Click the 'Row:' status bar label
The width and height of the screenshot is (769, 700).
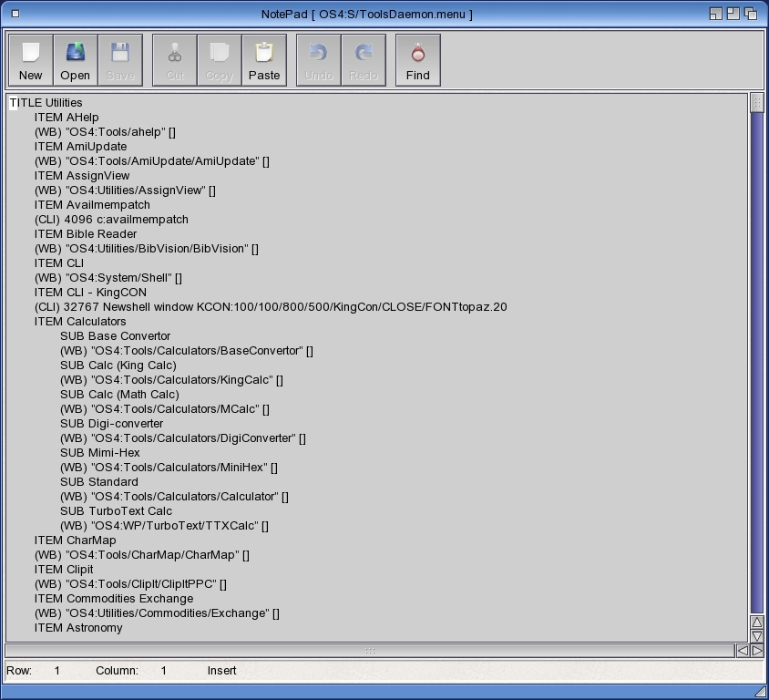[x=19, y=671]
